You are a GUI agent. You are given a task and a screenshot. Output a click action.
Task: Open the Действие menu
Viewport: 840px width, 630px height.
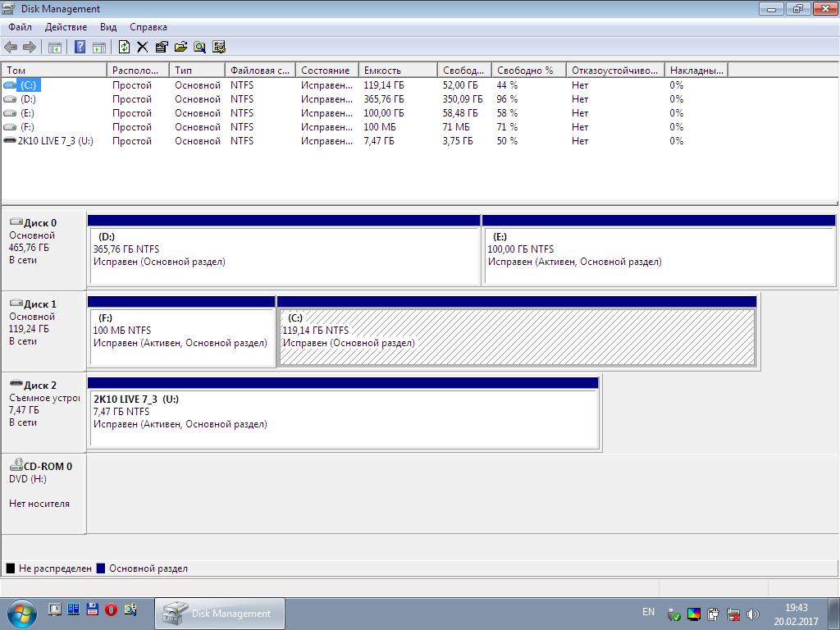66,27
